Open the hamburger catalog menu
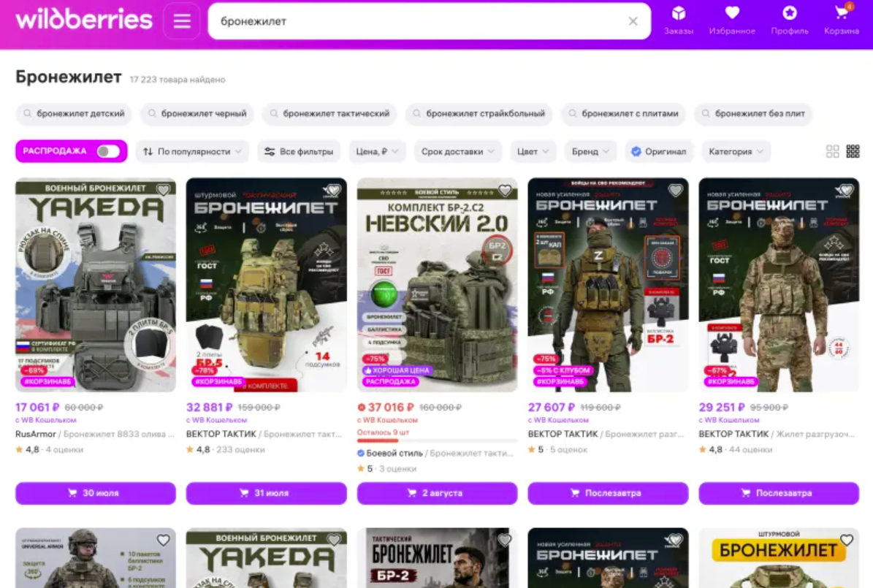This screenshot has width=873, height=588. click(181, 21)
